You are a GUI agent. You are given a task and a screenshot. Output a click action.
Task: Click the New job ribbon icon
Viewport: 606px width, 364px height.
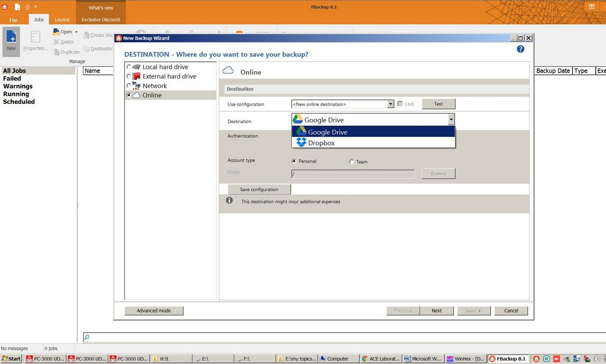click(x=11, y=42)
